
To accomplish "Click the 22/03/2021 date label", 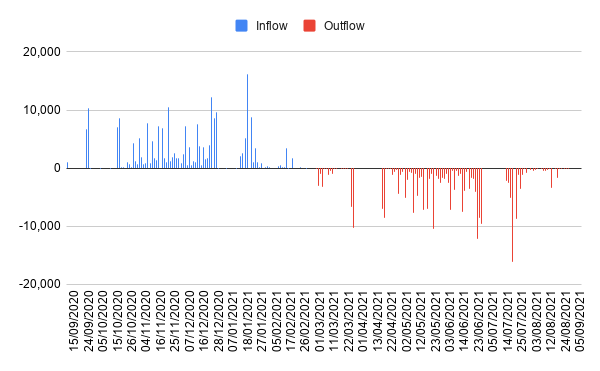I will 349,321.
